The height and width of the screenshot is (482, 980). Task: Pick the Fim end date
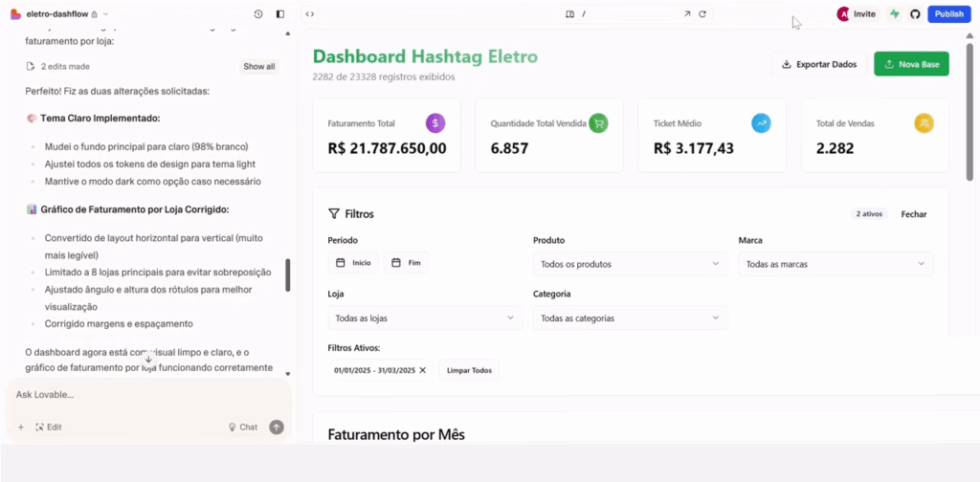pos(406,263)
